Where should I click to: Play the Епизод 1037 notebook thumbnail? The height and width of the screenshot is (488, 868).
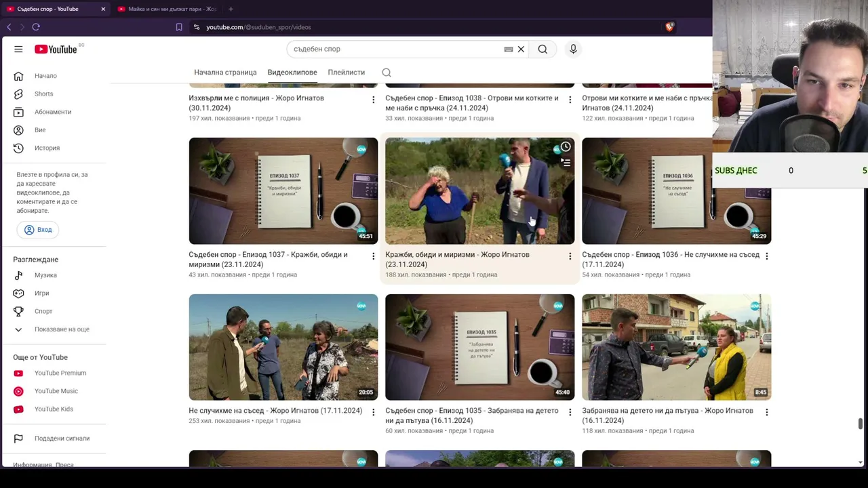pos(283,191)
